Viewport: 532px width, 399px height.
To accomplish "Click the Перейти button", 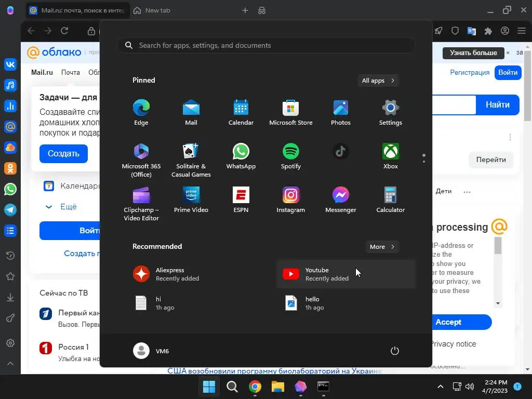I will [x=490, y=159].
